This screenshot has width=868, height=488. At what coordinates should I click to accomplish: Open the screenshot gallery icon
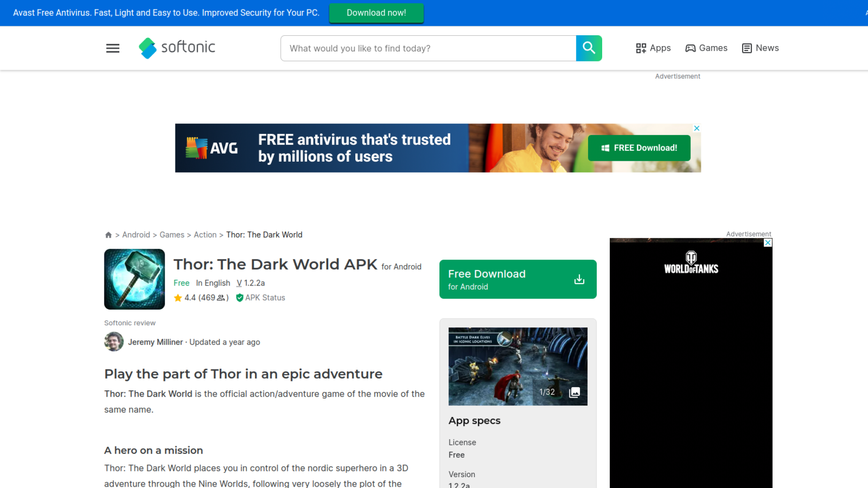(574, 392)
